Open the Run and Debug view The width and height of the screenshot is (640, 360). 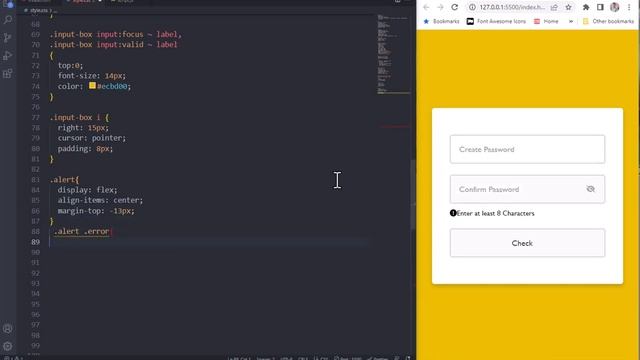(x=7, y=56)
